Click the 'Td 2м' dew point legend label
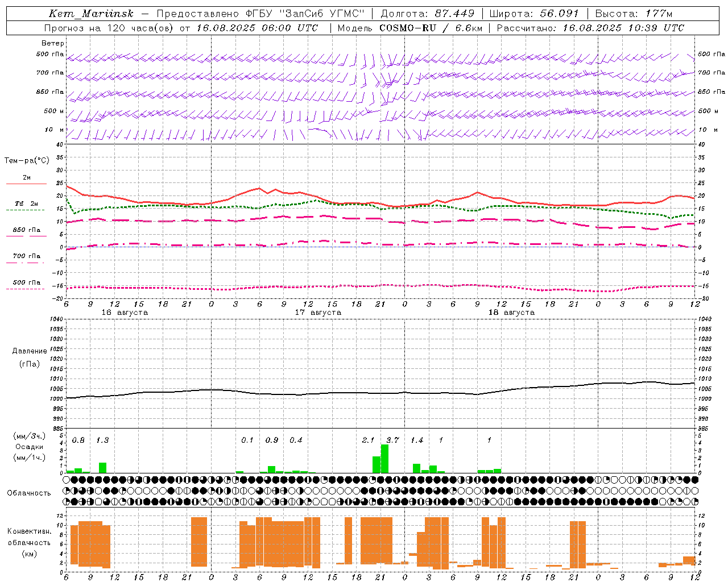728x582 pixels. point(27,203)
